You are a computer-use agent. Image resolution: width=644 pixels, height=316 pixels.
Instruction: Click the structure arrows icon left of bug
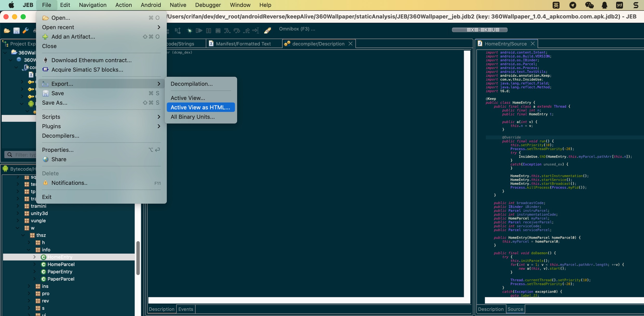pyautogui.click(x=178, y=31)
